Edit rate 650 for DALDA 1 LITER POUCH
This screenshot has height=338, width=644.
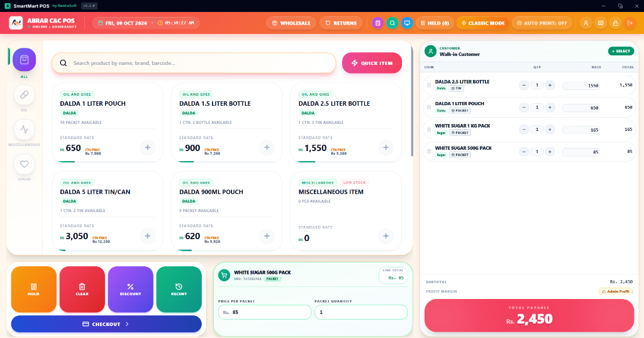point(582,108)
